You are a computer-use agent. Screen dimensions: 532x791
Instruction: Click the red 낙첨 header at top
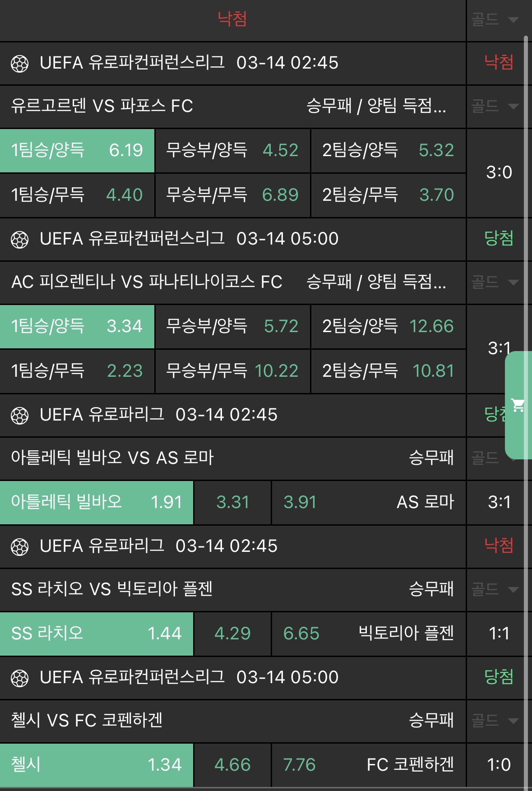coord(232,19)
